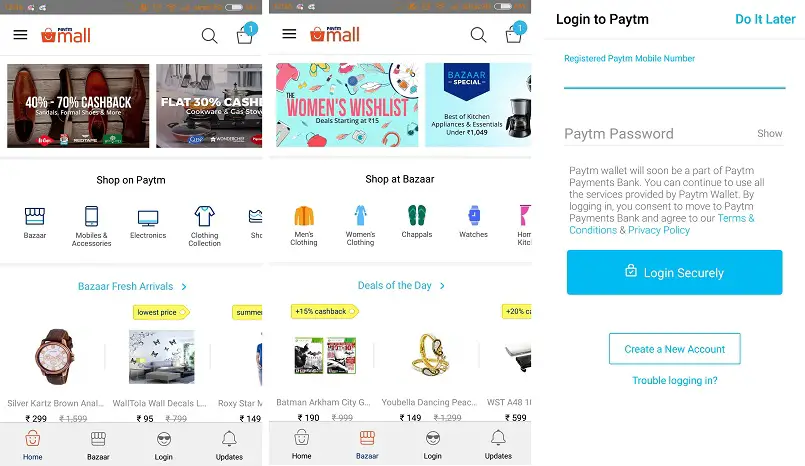The image size is (805, 466).
Task: Tap search icon in middle Paytm Mall screen
Action: (478, 35)
